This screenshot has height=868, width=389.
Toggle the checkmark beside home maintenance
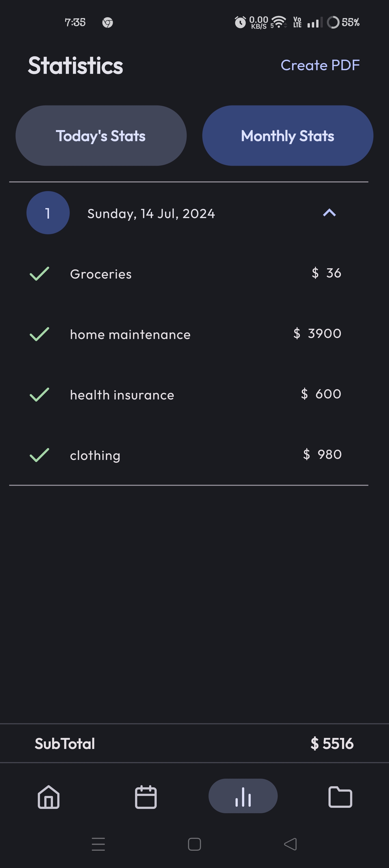(39, 334)
